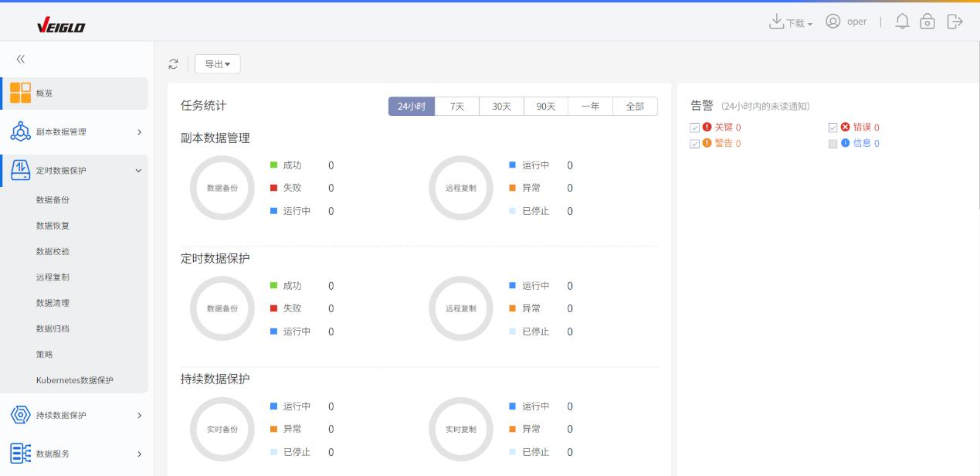Viewport: 980px width, 476px height.
Task: Click the lock icon in the top bar
Action: tap(927, 22)
